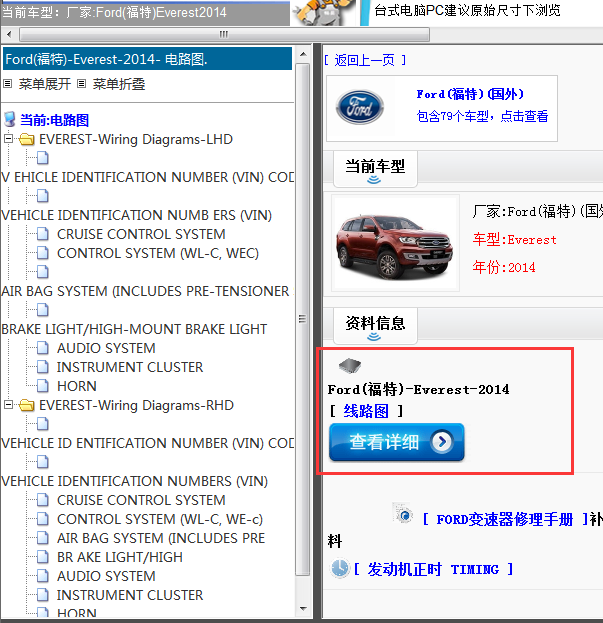The height and width of the screenshot is (623, 603).
Task: Click the 菜单折叠 list icon
Action: pos(81,84)
